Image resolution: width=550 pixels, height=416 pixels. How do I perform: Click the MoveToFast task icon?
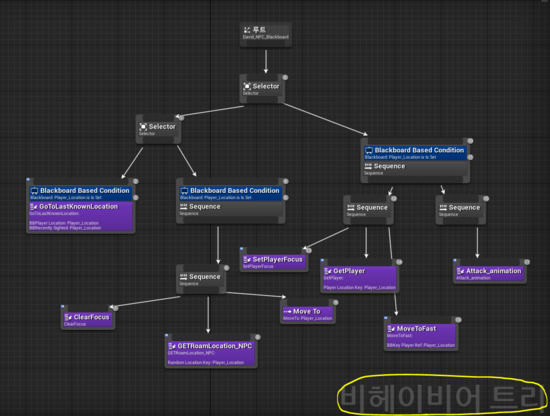(391, 329)
